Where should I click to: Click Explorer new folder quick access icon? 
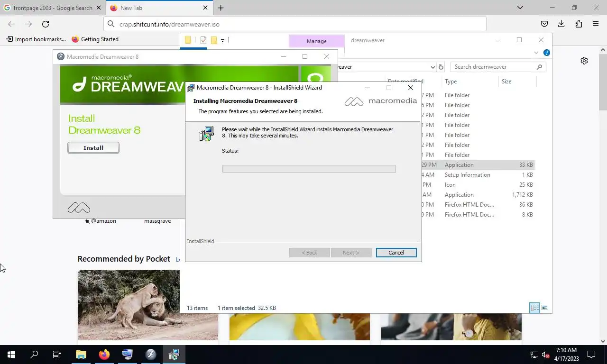(214, 40)
